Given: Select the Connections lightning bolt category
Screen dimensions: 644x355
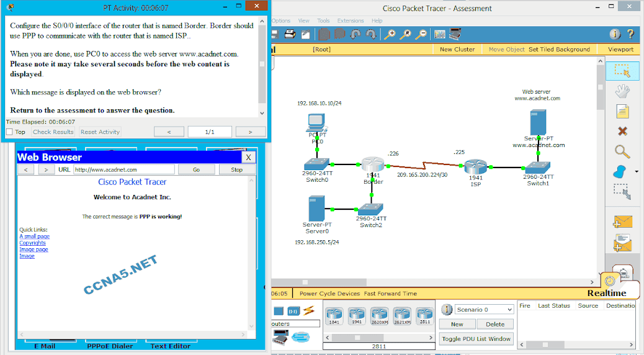Looking at the screenshot, I should [309, 311].
